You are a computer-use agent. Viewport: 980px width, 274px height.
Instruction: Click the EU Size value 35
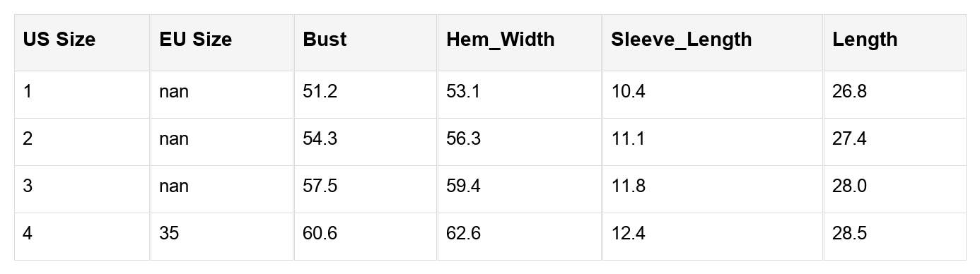[x=170, y=233]
